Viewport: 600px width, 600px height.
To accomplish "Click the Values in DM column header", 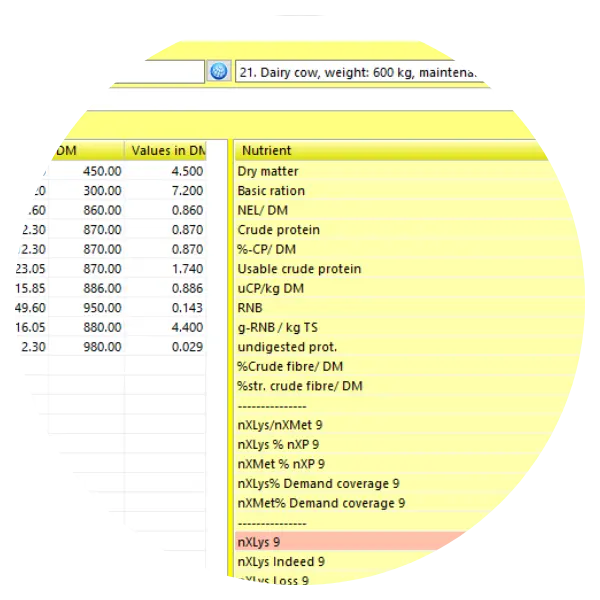I will [x=165, y=151].
